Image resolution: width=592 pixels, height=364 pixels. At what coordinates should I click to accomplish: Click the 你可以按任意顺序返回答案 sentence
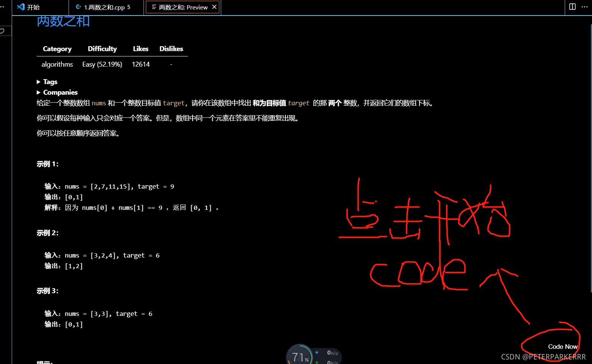click(x=78, y=133)
